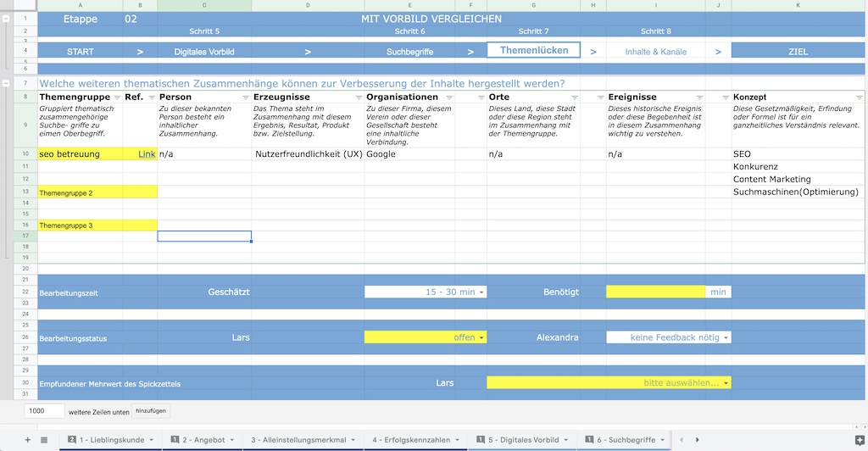The image size is (868, 451).
Task: Select the Themenlücken step cell
Action: pos(534,50)
